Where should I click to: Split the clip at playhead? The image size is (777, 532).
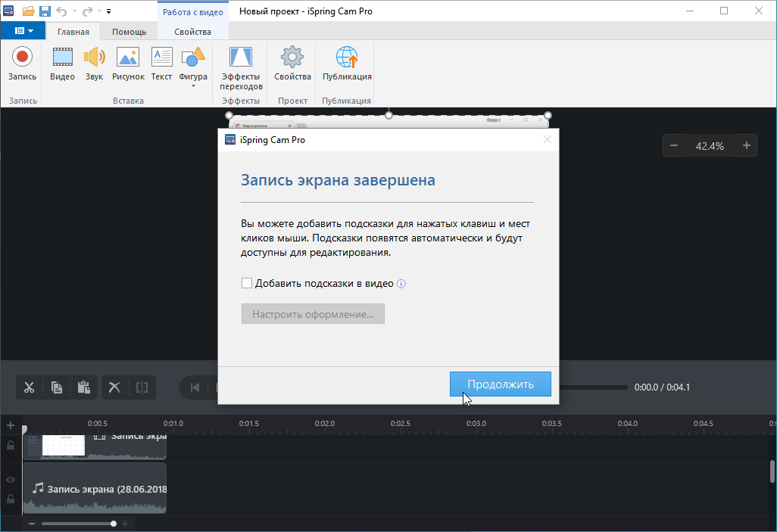click(142, 387)
